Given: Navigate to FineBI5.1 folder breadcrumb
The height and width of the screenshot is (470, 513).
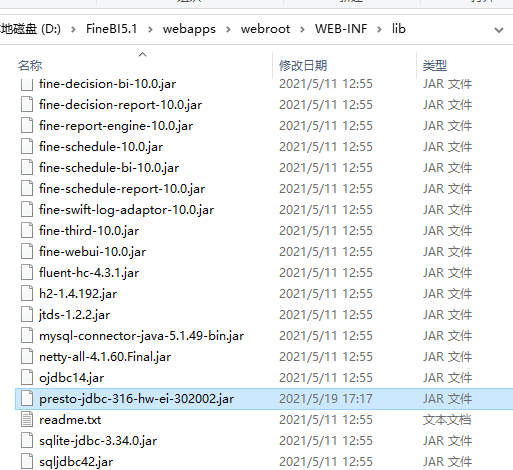Looking at the screenshot, I should click(111, 29).
